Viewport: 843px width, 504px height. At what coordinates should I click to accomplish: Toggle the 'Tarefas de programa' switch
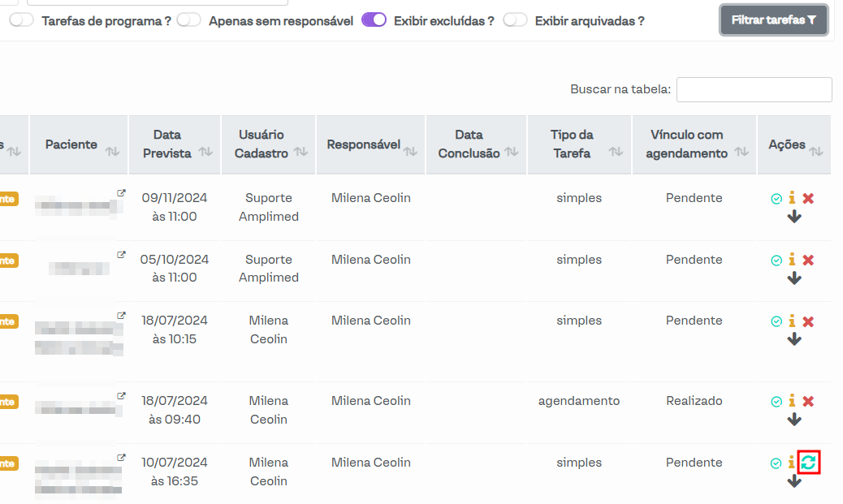[x=21, y=20]
